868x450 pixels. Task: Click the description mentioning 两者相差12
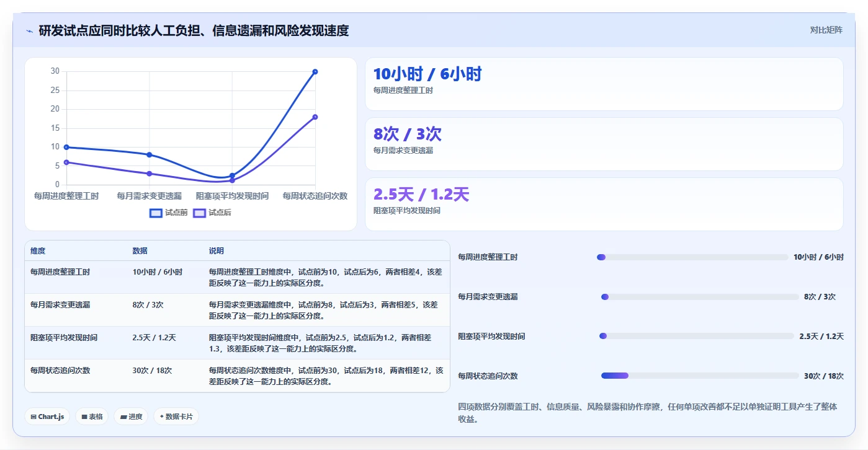tap(326, 376)
